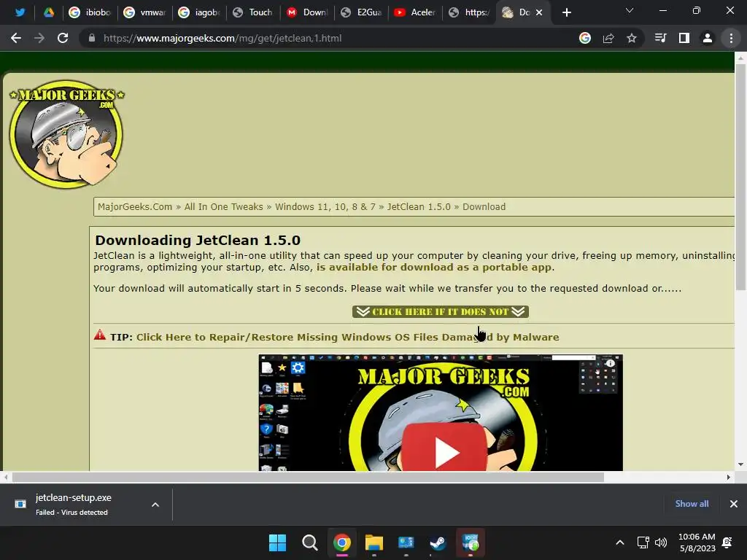747x560 pixels.
Task: Bookmark this page with the star
Action: point(632,38)
